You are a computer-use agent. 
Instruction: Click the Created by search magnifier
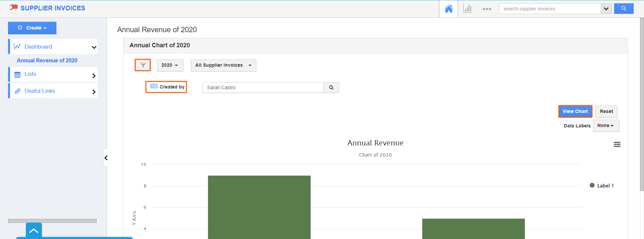tap(331, 87)
